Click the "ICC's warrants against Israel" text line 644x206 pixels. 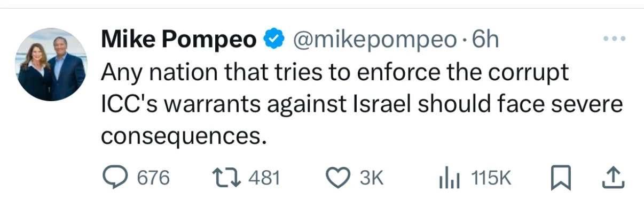(256, 105)
